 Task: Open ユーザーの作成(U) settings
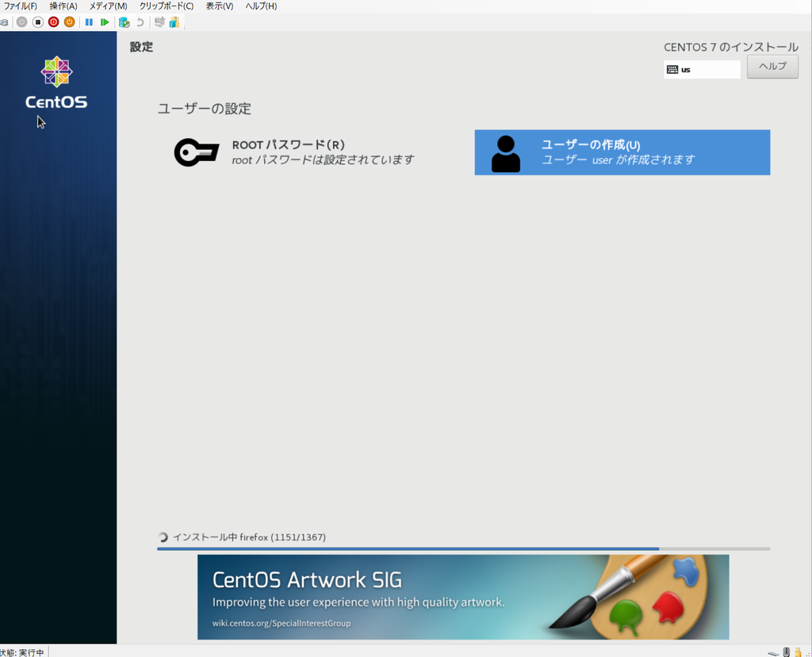click(x=622, y=152)
